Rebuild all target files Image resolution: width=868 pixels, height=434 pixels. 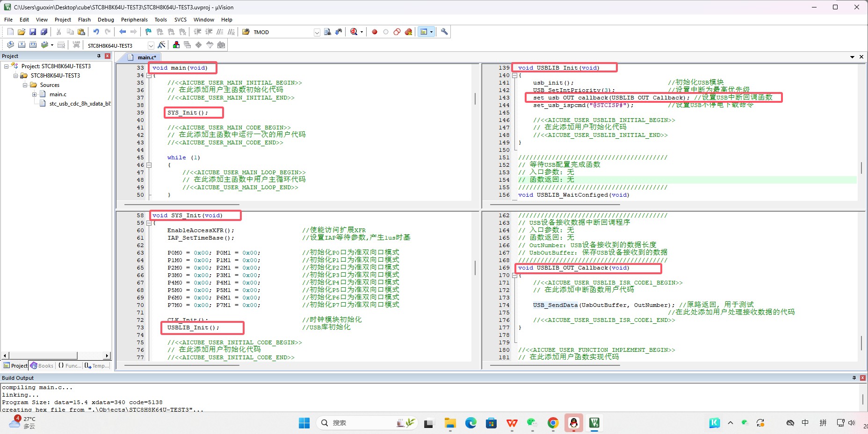[x=33, y=45]
